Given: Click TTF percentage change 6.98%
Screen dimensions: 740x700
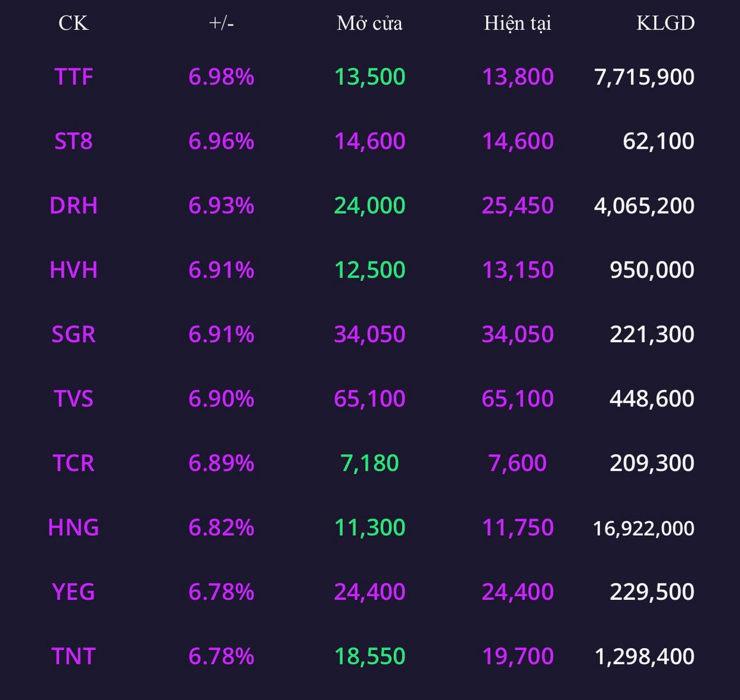Looking at the screenshot, I should pos(221,76).
